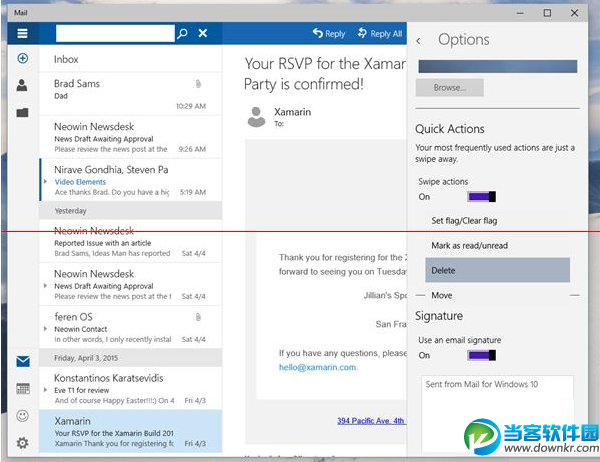The image size is (600, 462).
Task: Open the hello@xamarin.com link
Action: click(318, 367)
